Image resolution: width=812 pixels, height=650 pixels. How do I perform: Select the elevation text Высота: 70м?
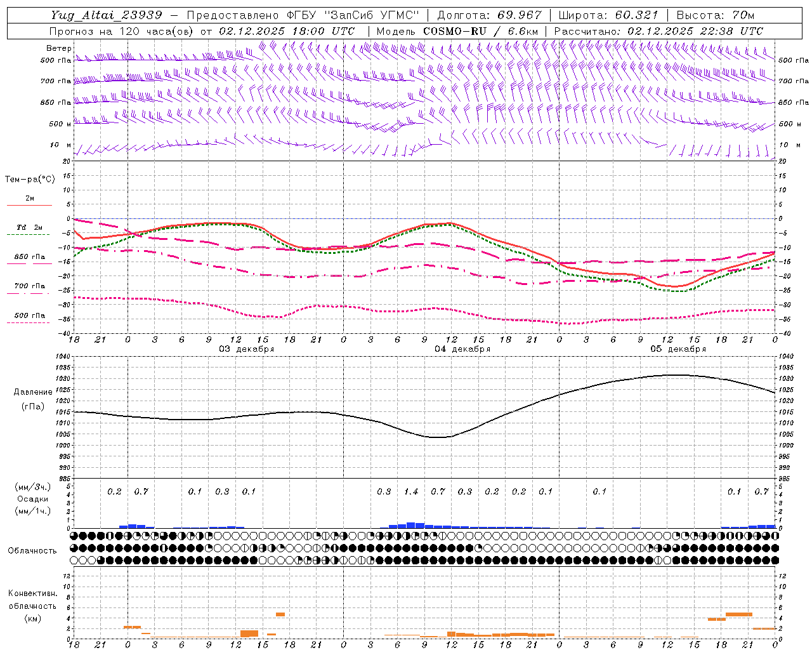pyautogui.click(x=715, y=15)
